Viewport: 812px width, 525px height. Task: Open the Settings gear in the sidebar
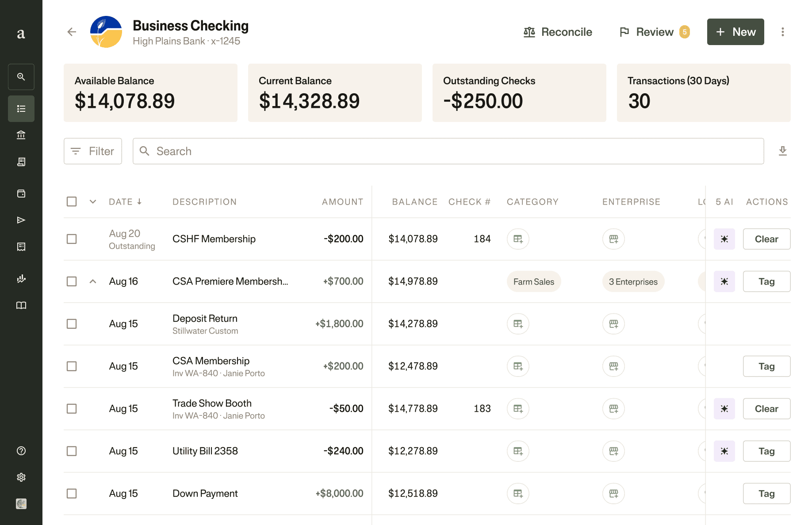(21, 477)
